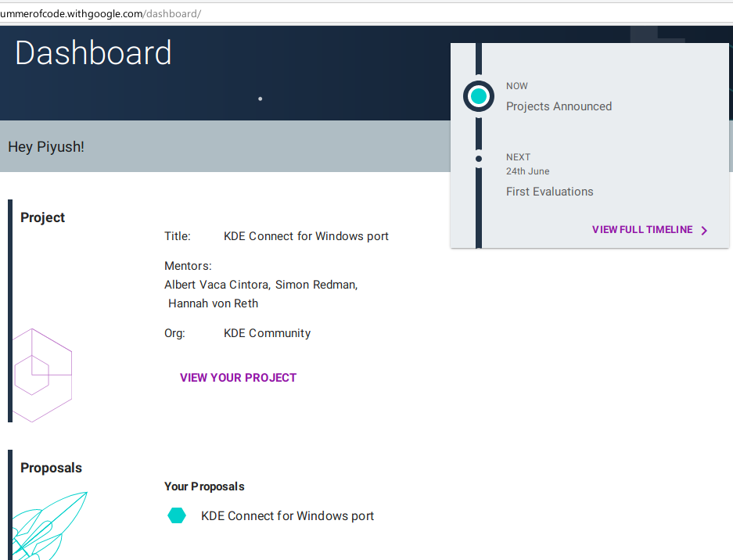Click mentor name Albert Vaca Cintora
This screenshot has width=733, height=560.
click(x=217, y=285)
